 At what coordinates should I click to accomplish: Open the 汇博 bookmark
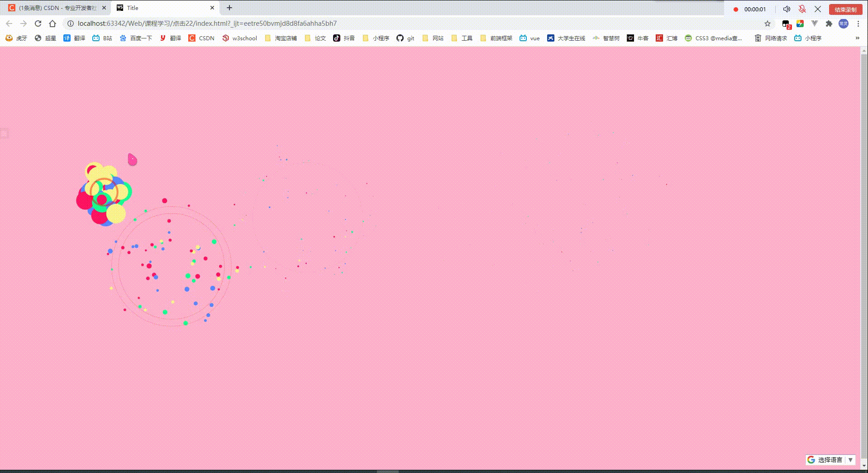click(x=667, y=38)
